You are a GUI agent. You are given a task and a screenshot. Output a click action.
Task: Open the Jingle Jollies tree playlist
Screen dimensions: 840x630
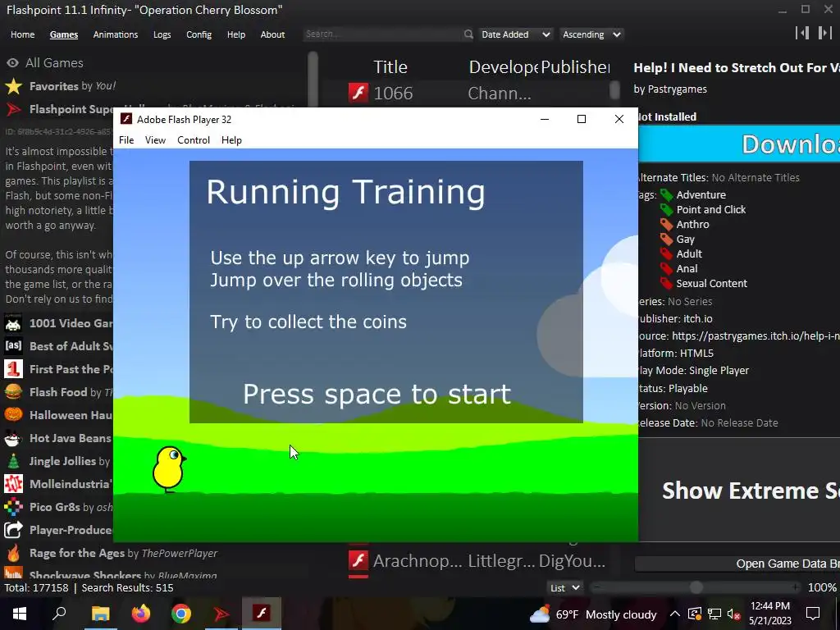tap(58, 461)
